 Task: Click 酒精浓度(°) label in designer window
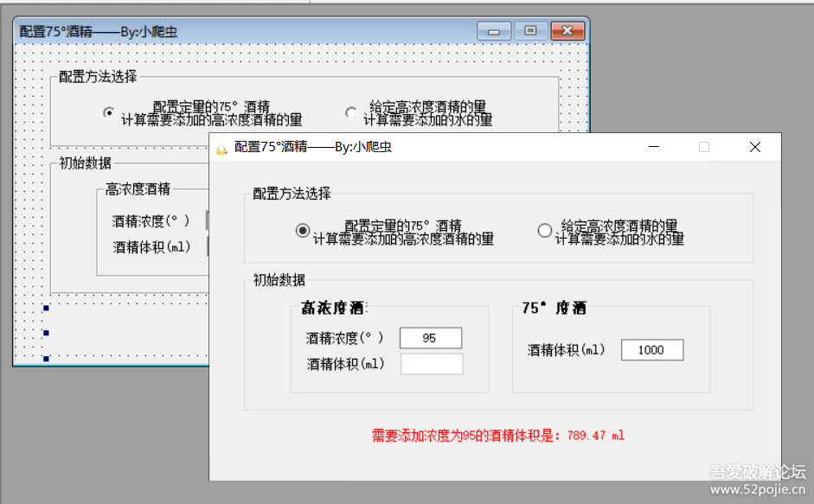point(151,221)
